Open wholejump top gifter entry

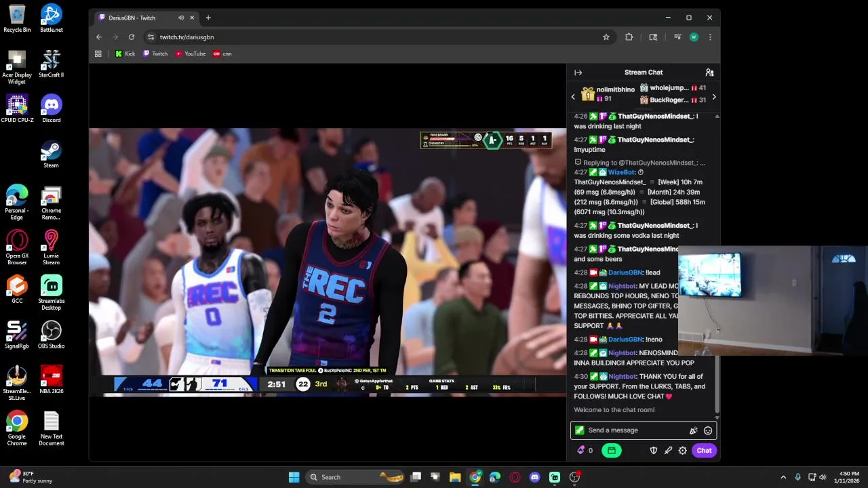point(673,88)
